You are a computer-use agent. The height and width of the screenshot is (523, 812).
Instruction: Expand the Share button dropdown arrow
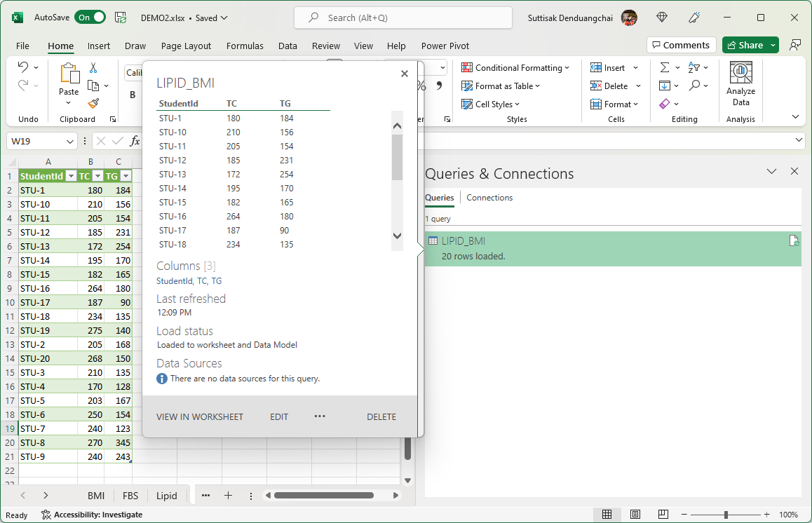coord(773,45)
